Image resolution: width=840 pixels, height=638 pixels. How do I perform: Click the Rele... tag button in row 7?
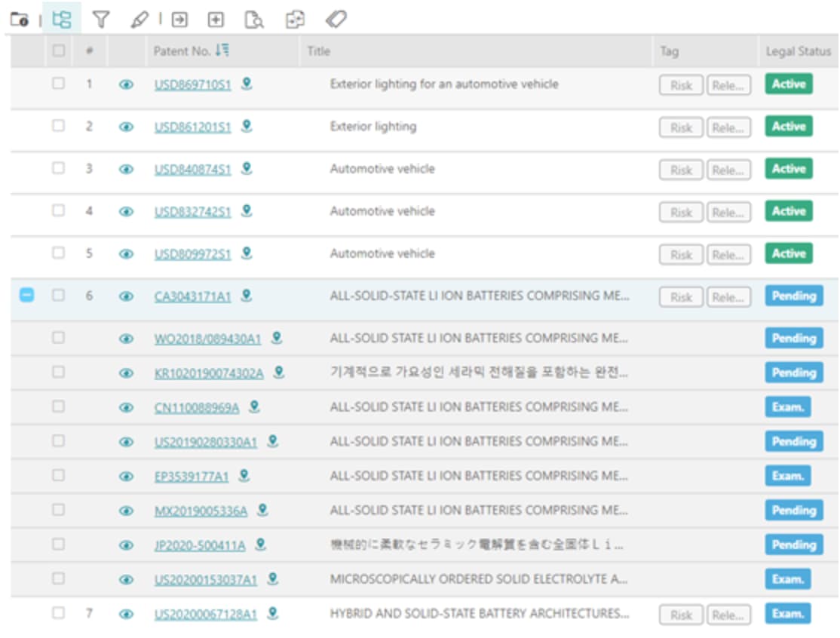pyautogui.click(x=728, y=615)
